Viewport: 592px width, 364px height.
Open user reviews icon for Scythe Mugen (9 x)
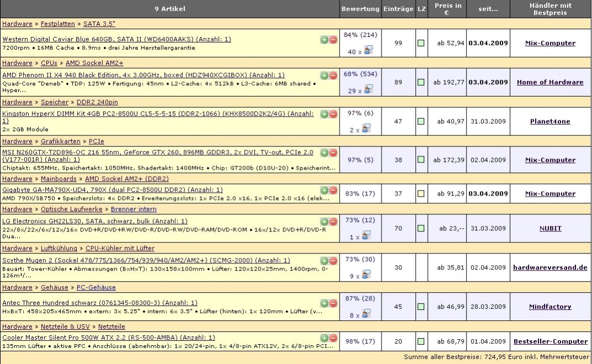tap(366, 275)
